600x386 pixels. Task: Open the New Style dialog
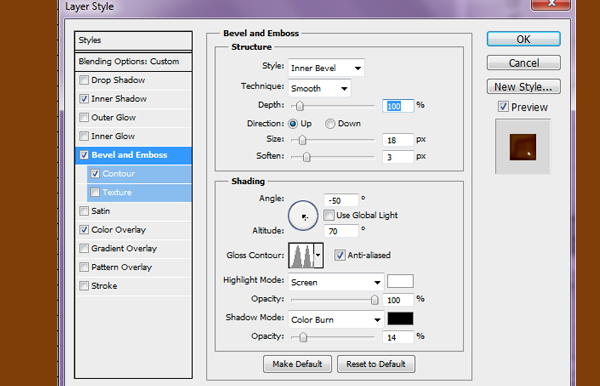point(523,86)
